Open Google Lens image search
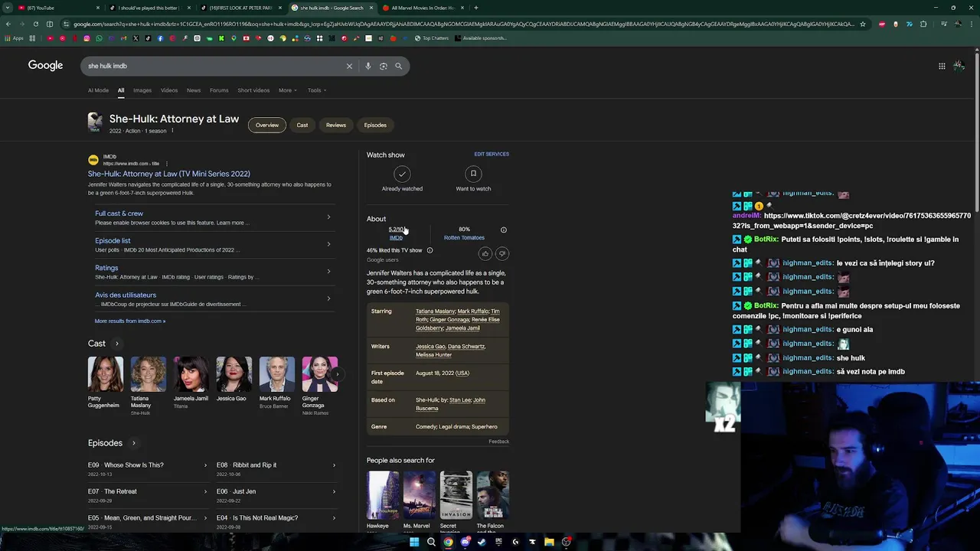 point(384,66)
